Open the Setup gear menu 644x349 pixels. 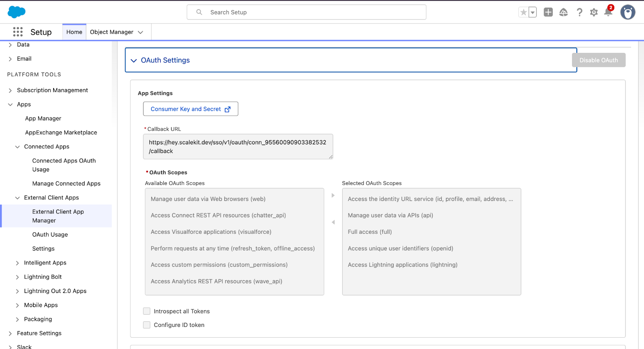594,12
